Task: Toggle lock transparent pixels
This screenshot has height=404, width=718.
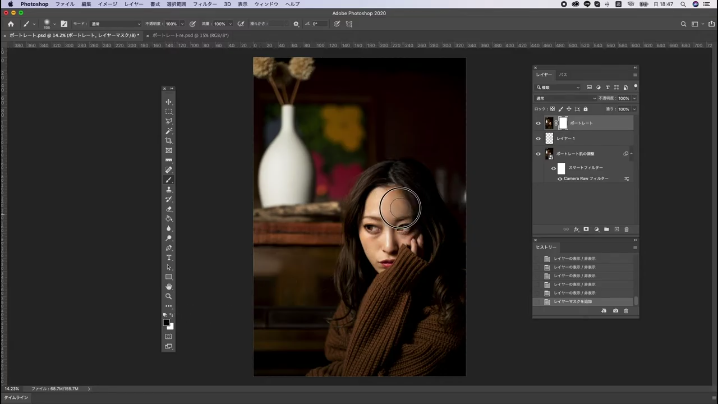Action: (x=552, y=109)
